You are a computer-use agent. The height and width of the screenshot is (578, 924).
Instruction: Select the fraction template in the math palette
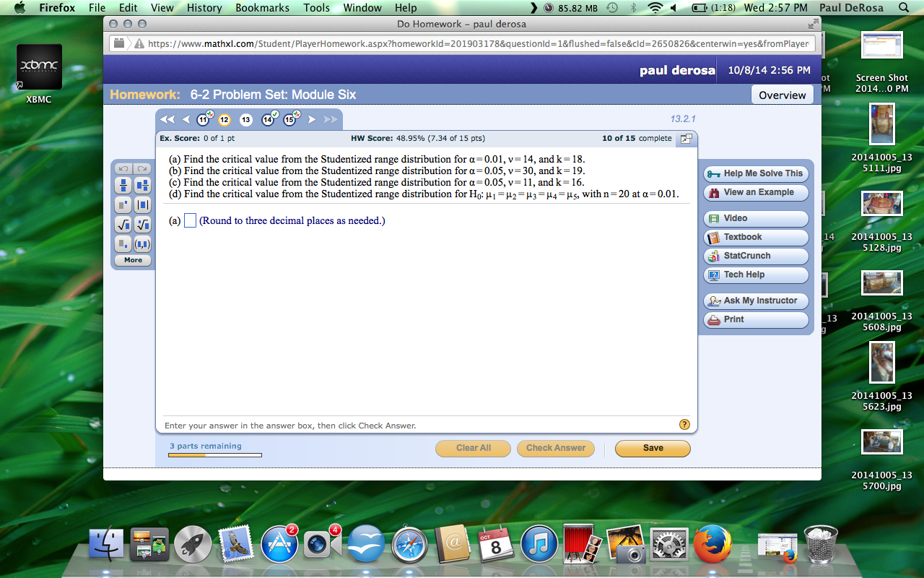point(123,185)
